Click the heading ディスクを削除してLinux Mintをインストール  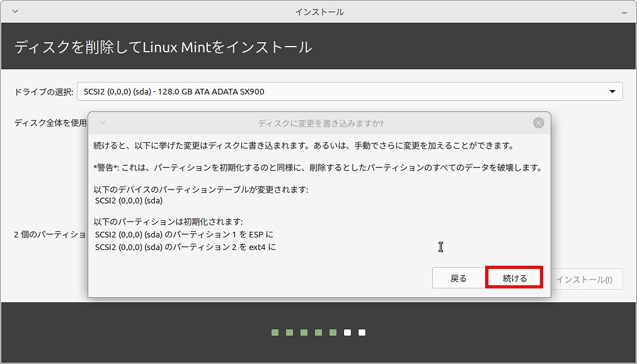[163, 47]
